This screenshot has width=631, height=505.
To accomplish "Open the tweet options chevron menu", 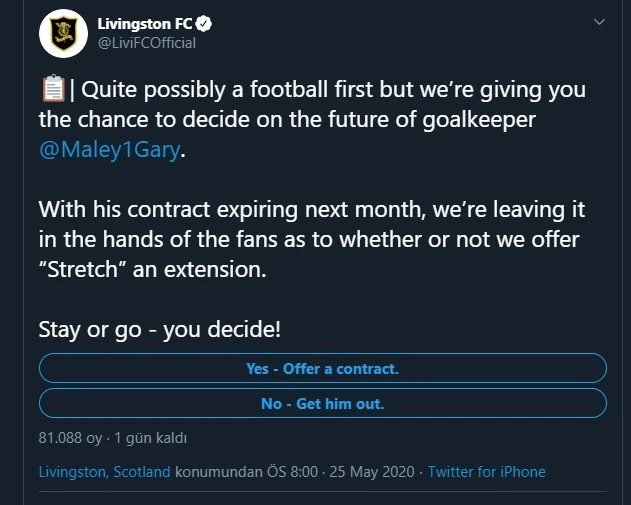I will pos(598,22).
